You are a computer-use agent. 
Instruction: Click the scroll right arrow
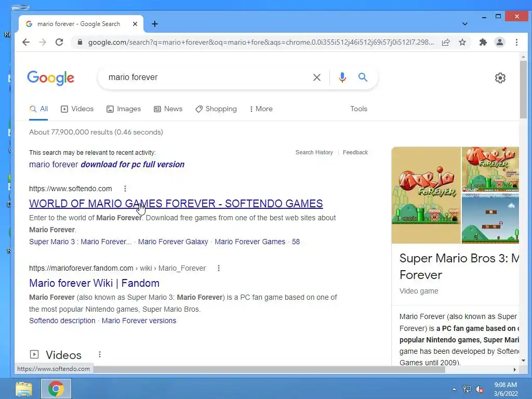515,369
